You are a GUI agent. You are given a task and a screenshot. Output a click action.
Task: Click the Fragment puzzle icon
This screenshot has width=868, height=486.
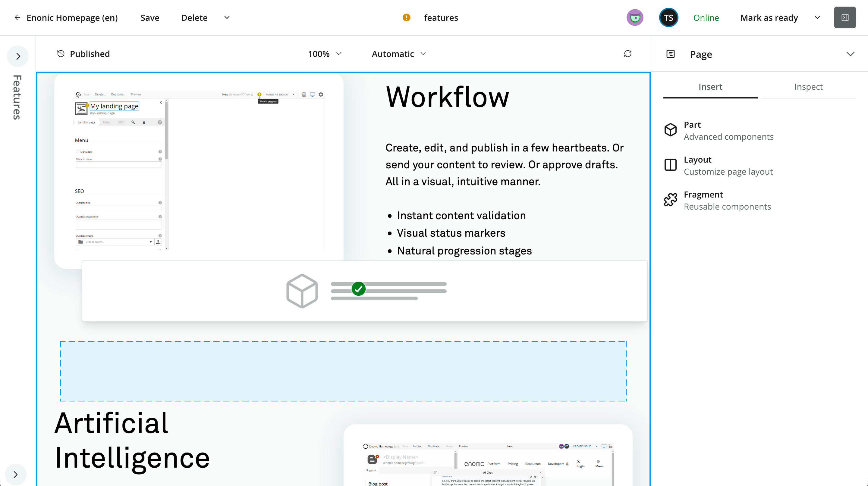[x=671, y=200]
